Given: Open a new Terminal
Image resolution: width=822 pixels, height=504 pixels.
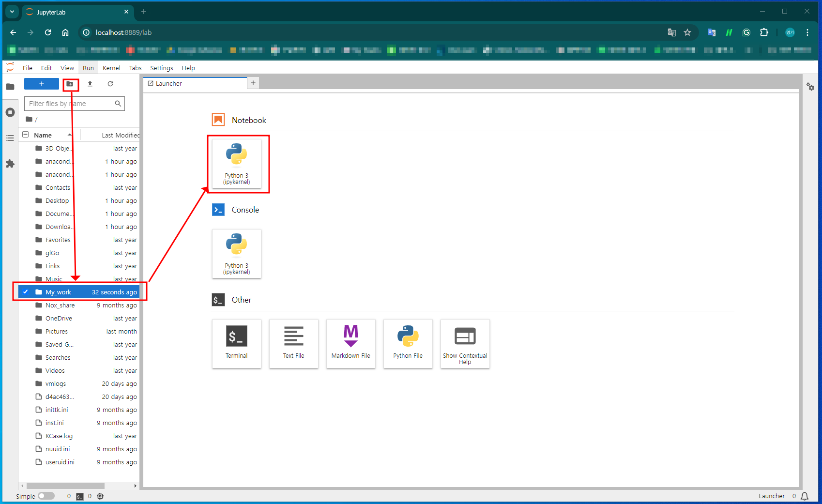Looking at the screenshot, I should (x=237, y=344).
